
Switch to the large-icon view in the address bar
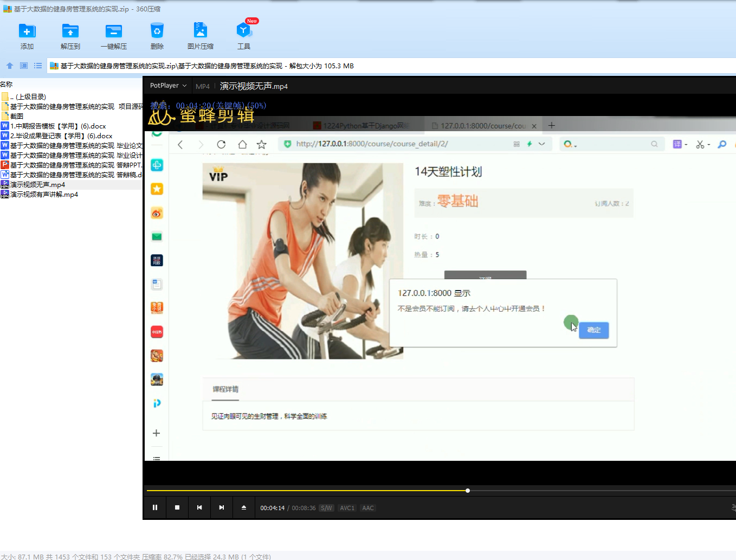pos(24,66)
